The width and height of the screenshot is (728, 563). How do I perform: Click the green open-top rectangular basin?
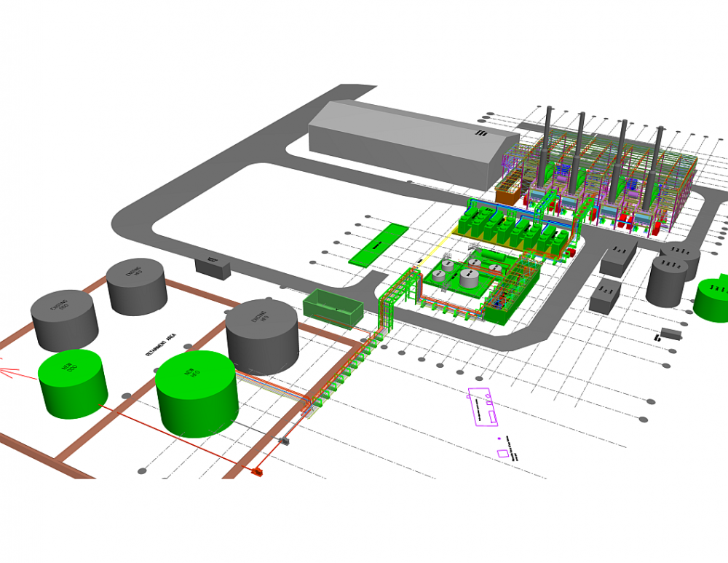pyautogui.click(x=333, y=307)
